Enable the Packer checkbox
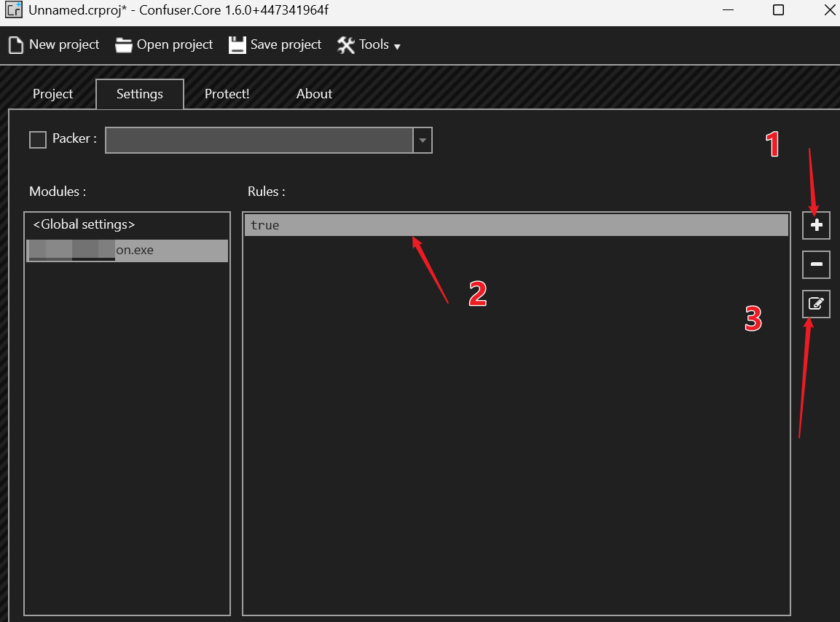 tap(37, 140)
